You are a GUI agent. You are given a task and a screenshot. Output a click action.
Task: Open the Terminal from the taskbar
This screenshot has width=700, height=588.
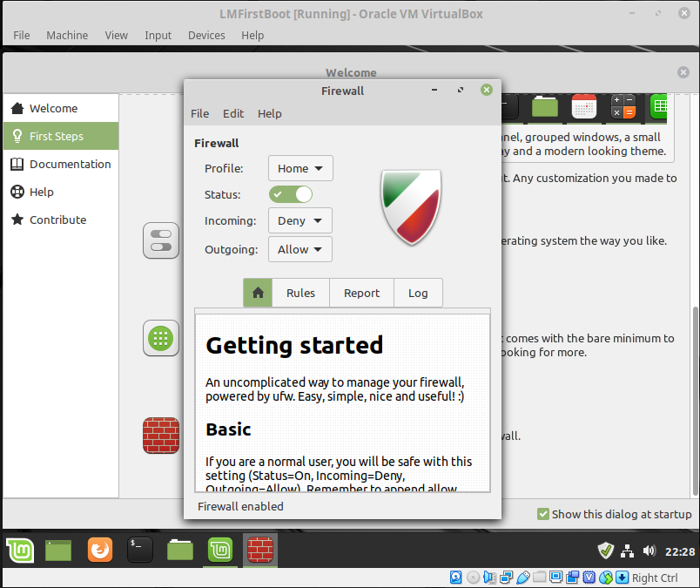(x=139, y=550)
